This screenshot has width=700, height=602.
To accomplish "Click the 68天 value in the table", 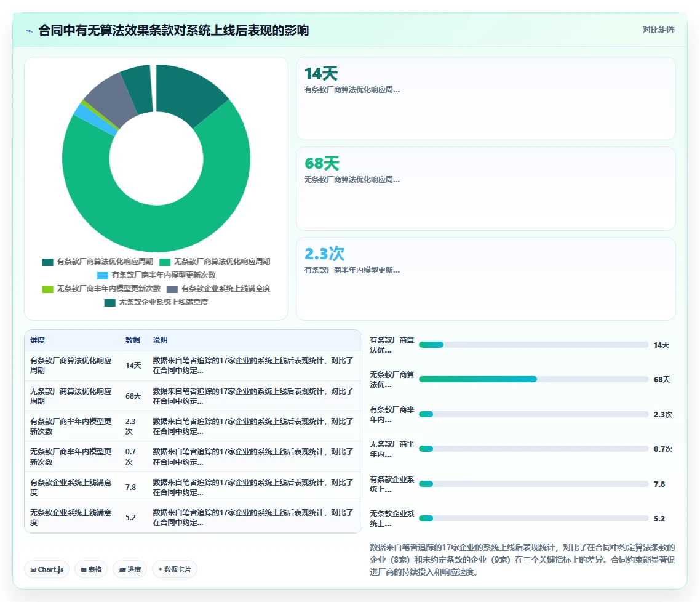I will click(133, 396).
